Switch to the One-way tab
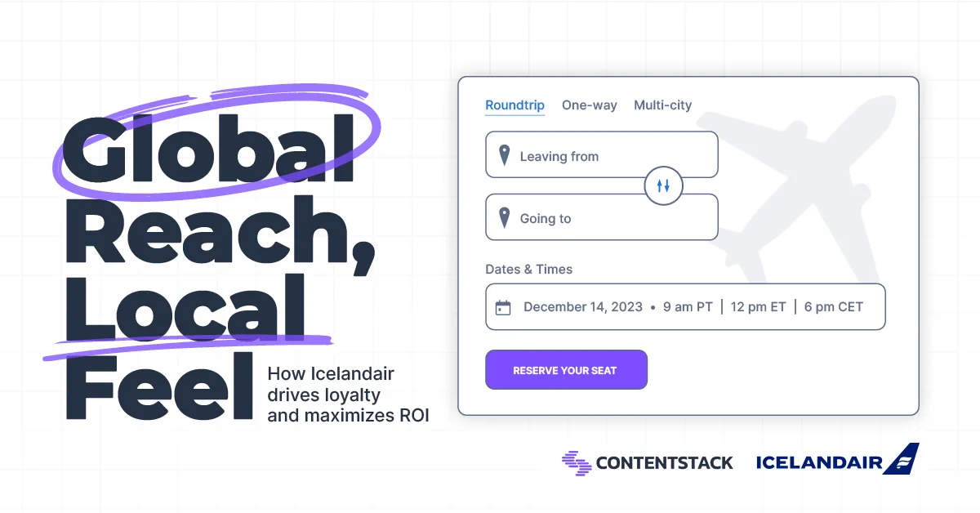 click(x=589, y=105)
